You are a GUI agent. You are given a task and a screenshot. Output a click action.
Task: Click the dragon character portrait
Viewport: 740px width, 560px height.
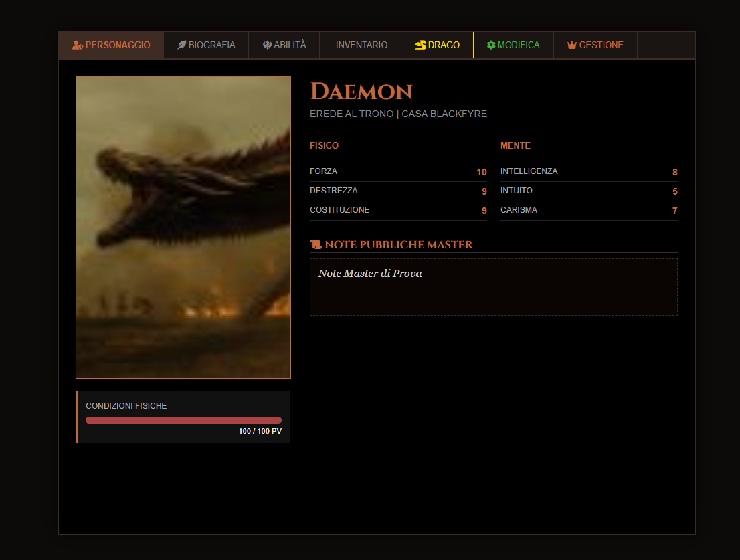click(183, 227)
